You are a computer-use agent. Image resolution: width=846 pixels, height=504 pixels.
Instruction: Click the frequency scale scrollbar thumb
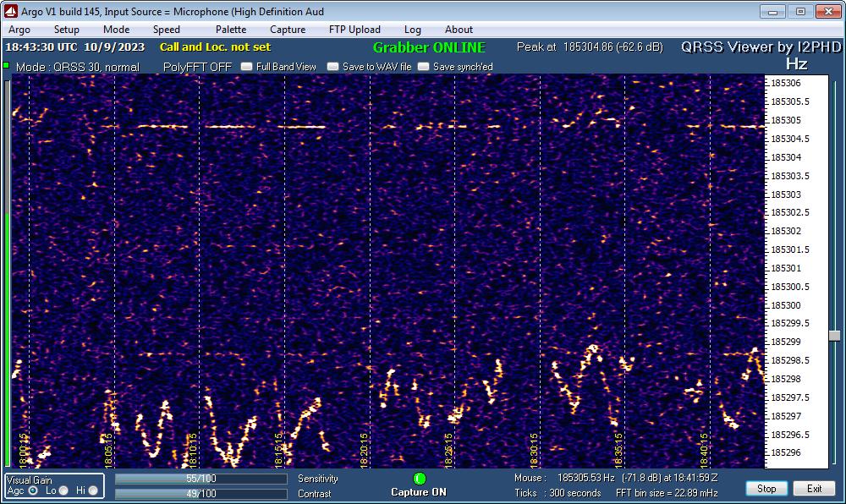click(x=835, y=336)
